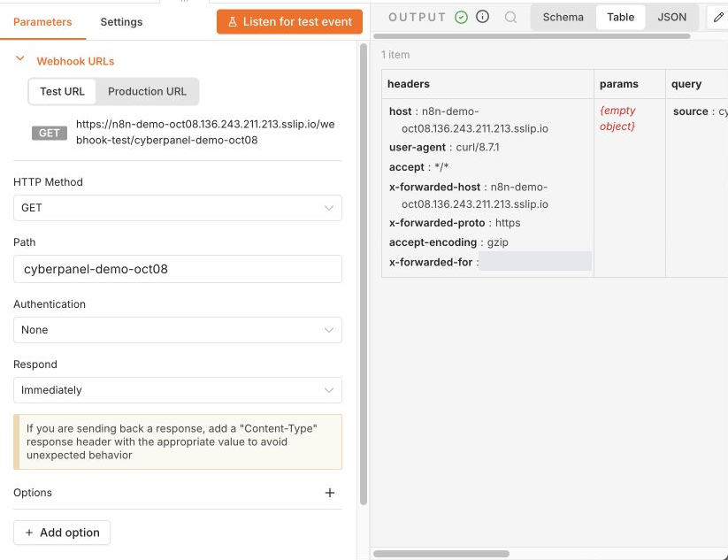The height and width of the screenshot is (560, 728).
Task: Click the 1 item count label
Action: (395, 55)
